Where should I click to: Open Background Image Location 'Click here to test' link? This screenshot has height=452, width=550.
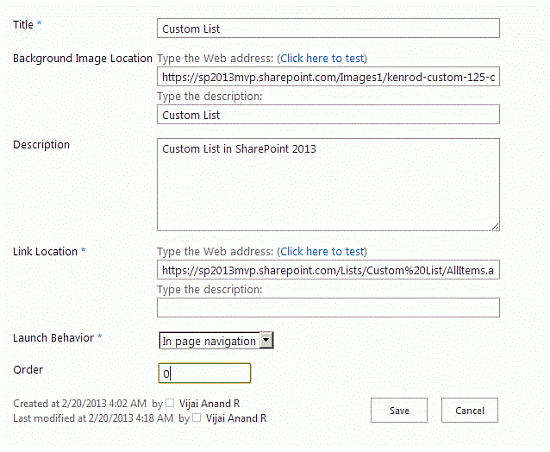point(323,58)
